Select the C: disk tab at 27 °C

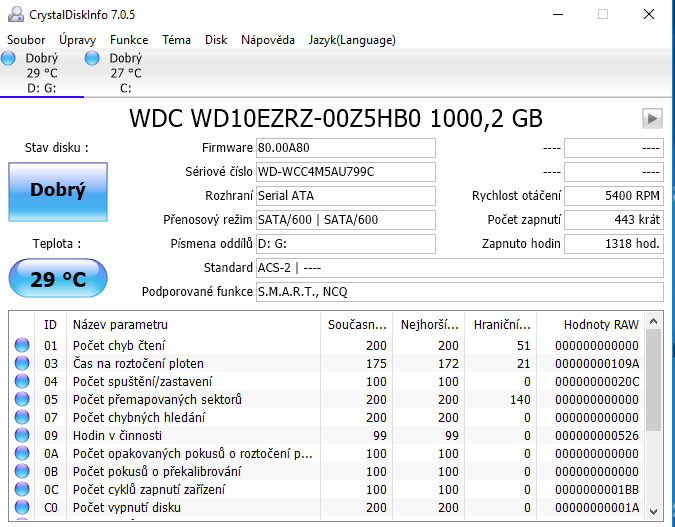tap(126, 73)
